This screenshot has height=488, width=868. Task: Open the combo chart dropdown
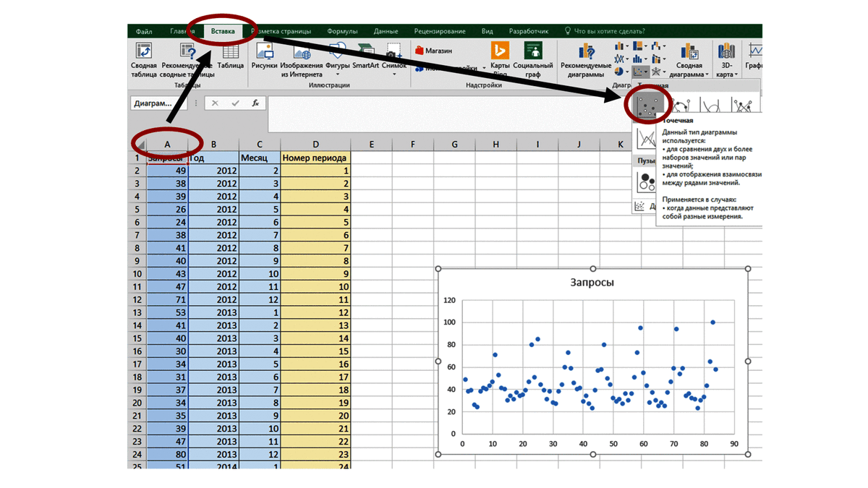coord(658,59)
